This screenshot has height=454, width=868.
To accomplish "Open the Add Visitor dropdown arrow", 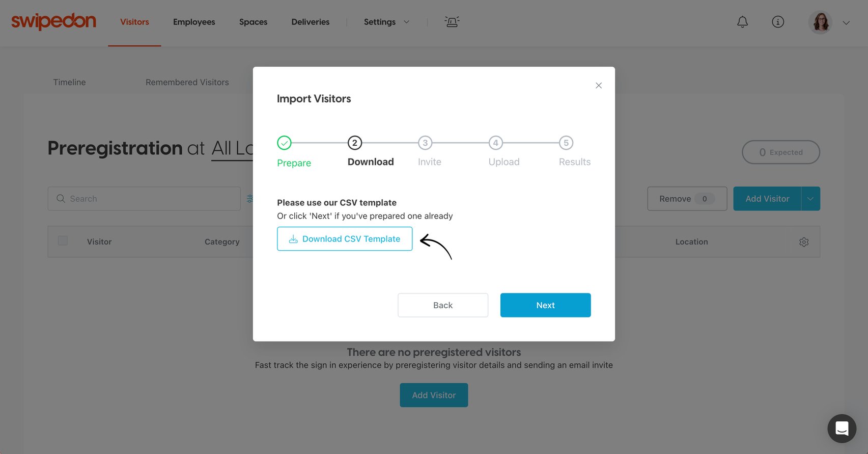I will pyautogui.click(x=810, y=198).
